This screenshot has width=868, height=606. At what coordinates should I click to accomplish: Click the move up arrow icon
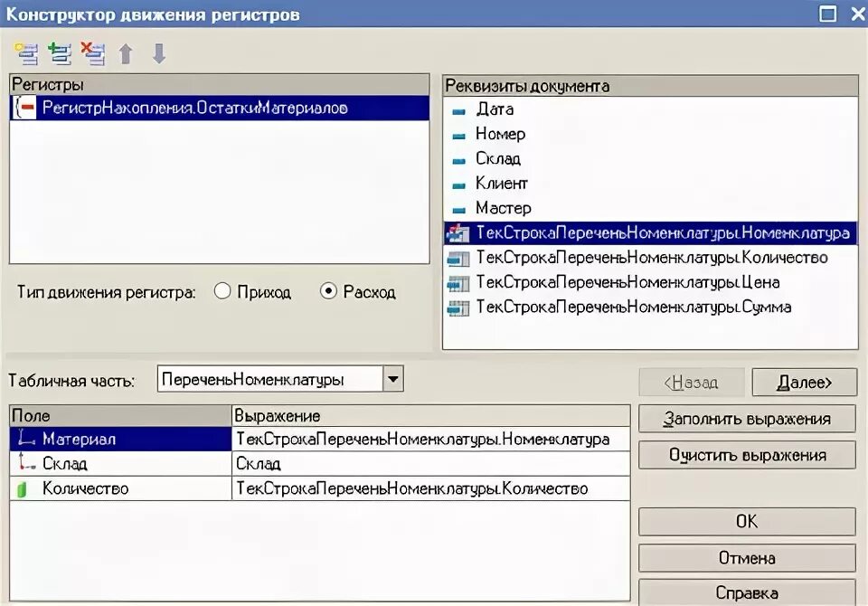tap(127, 53)
